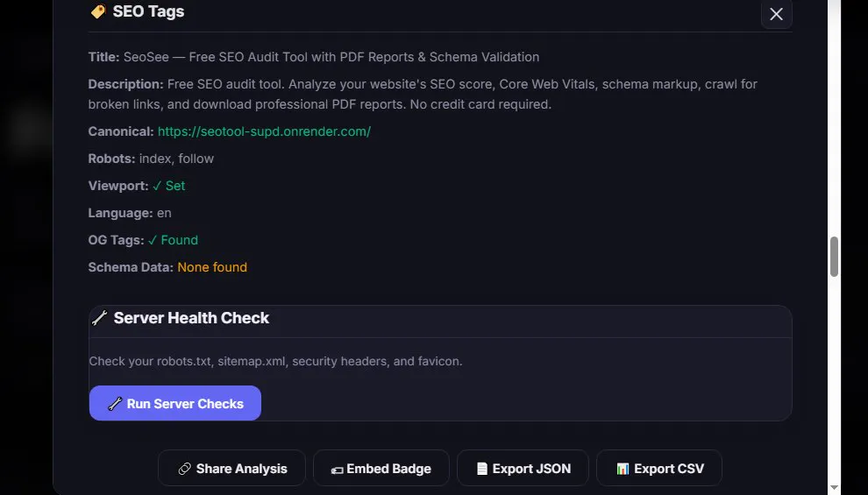Click the wrench icon in Run Server Checks
This screenshot has width=868, height=495.
coord(115,404)
